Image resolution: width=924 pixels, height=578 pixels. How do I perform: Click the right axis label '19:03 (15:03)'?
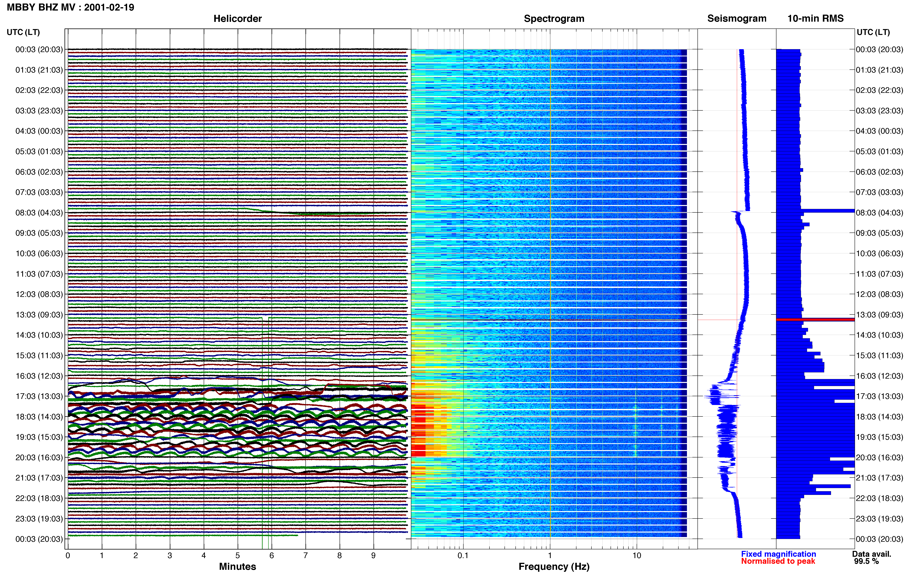[x=879, y=437]
